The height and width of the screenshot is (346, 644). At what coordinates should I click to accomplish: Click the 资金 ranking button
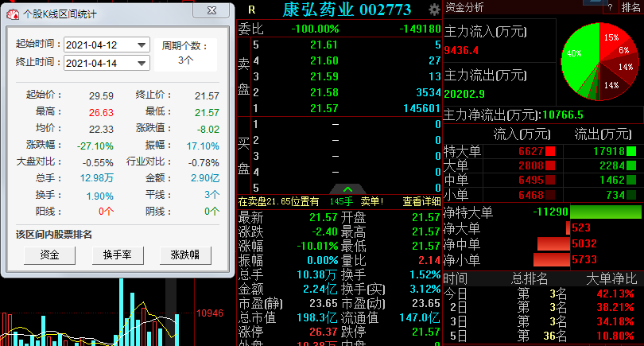50,255
